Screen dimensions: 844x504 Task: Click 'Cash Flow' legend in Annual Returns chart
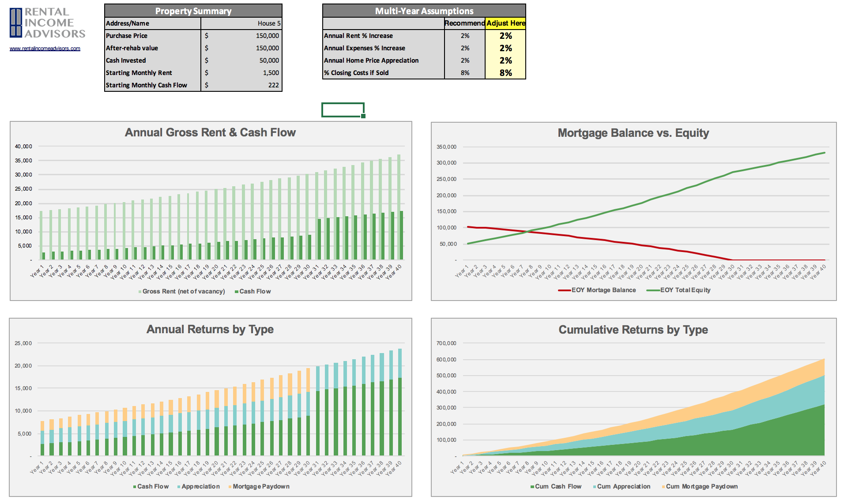(x=151, y=486)
